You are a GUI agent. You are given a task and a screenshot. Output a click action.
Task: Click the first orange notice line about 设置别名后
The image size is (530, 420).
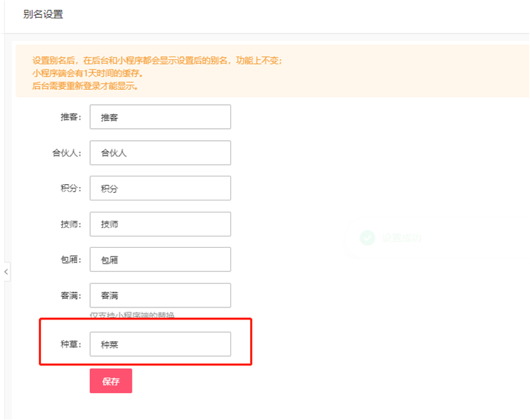pos(157,60)
